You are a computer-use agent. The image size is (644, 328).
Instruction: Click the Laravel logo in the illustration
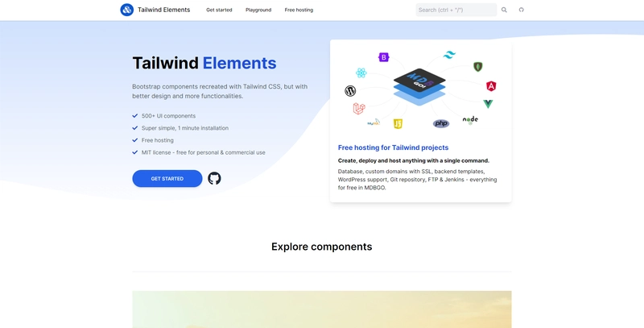(359, 109)
